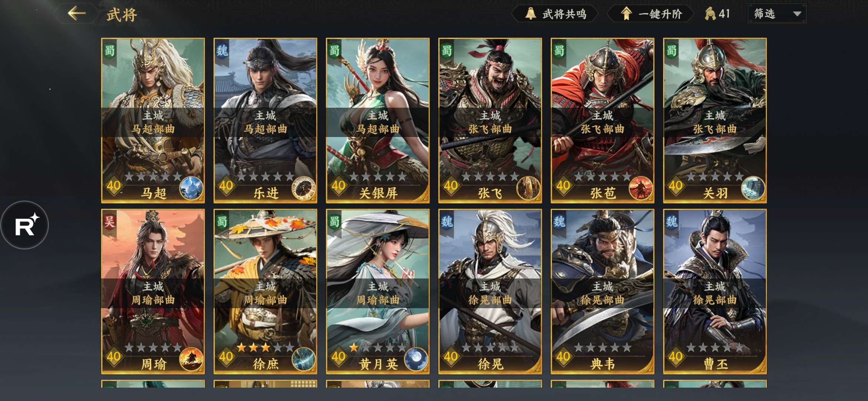
Task: Tap the shield skill icon on 张飞's card
Action: click(529, 188)
